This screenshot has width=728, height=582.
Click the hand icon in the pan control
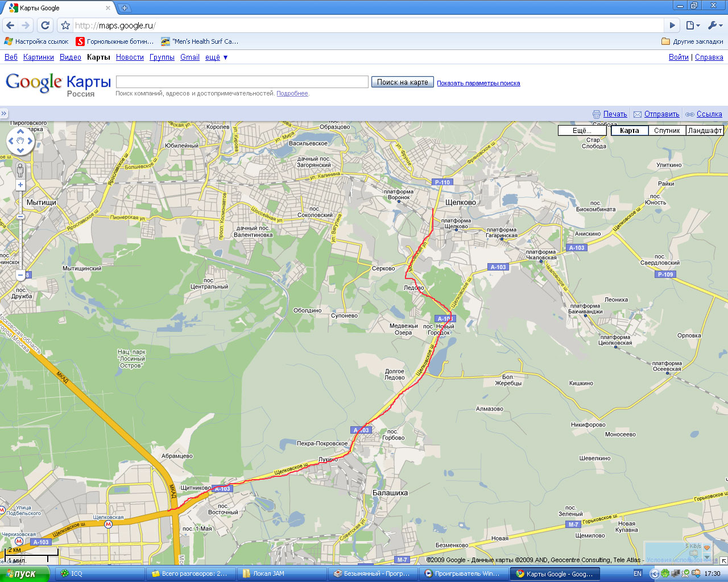[20, 141]
